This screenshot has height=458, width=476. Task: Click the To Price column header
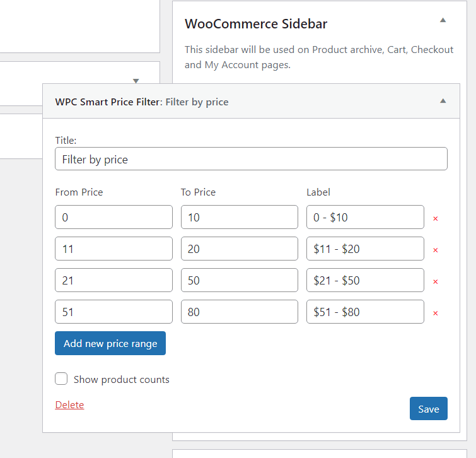(x=198, y=192)
